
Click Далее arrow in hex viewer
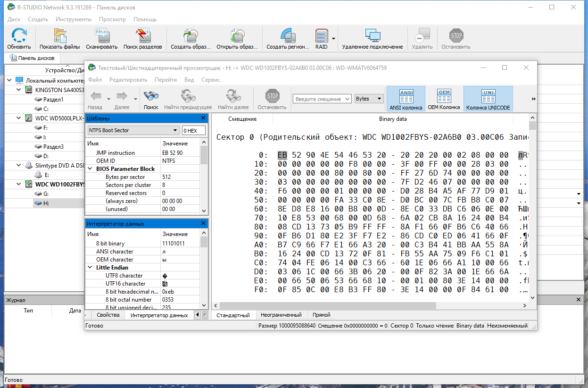[122, 96]
